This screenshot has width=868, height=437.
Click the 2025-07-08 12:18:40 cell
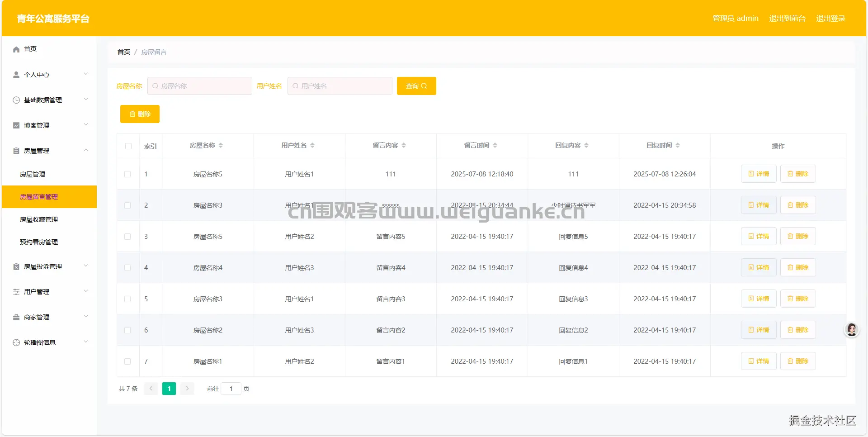click(x=482, y=174)
